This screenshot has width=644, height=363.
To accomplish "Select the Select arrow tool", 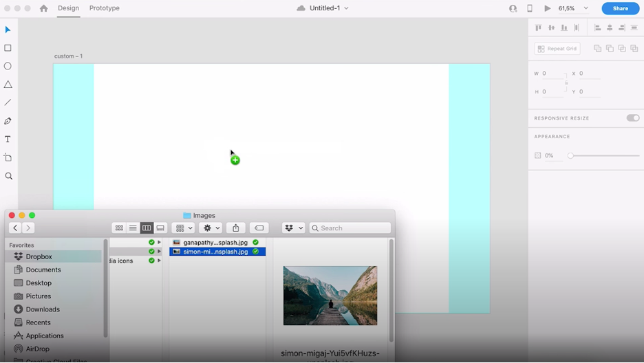I will (x=8, y=30).
